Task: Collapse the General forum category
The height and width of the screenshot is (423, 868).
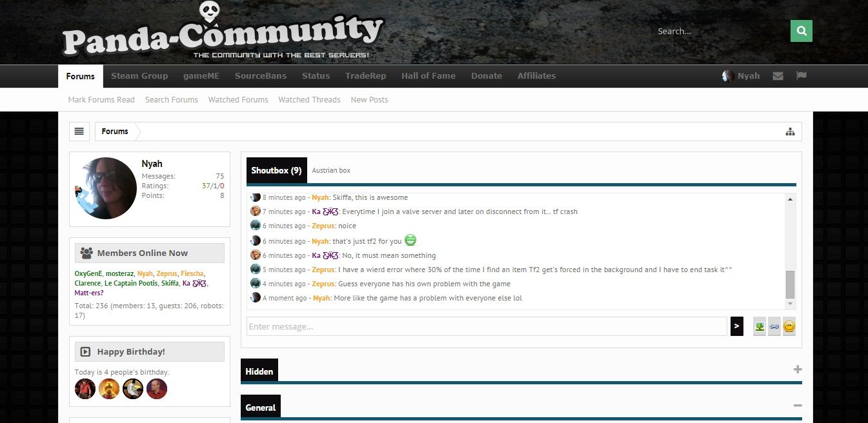Action: [798, 406]
